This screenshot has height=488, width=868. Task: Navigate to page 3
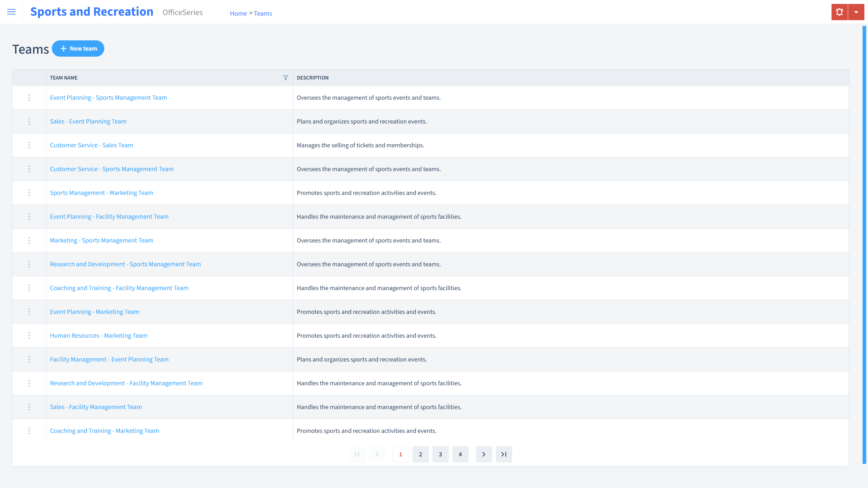441,454
